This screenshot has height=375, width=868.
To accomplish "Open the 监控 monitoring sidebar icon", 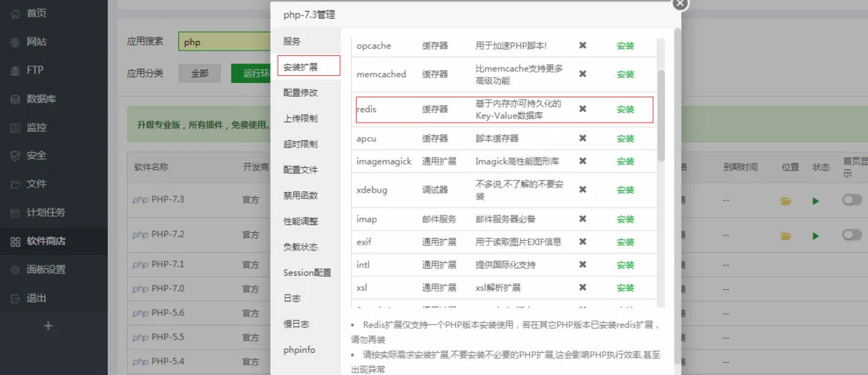I will (x=16, y=128).
